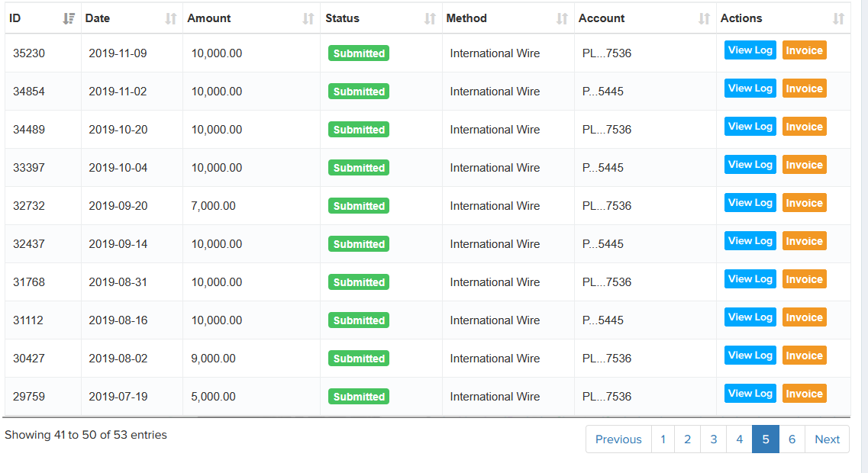Go to Next page of entries
This screenshot has height=473, width=868.
click(827, 439)
